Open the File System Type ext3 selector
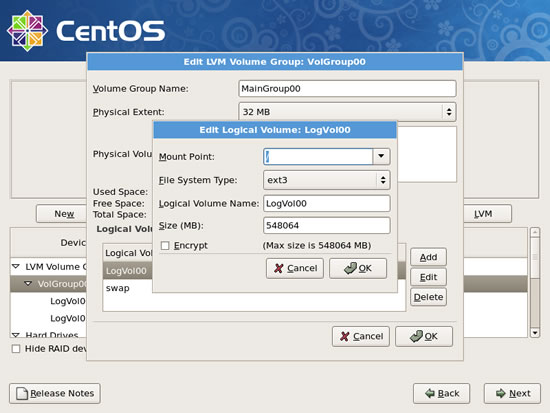 (327, 180)
